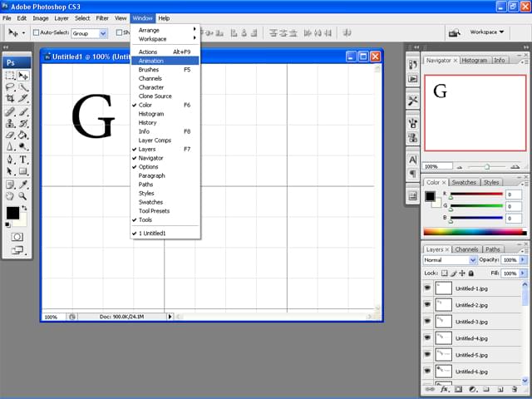Select the Blur tool
The height and width of the screenshot is (399, 532).
[10, 146]
